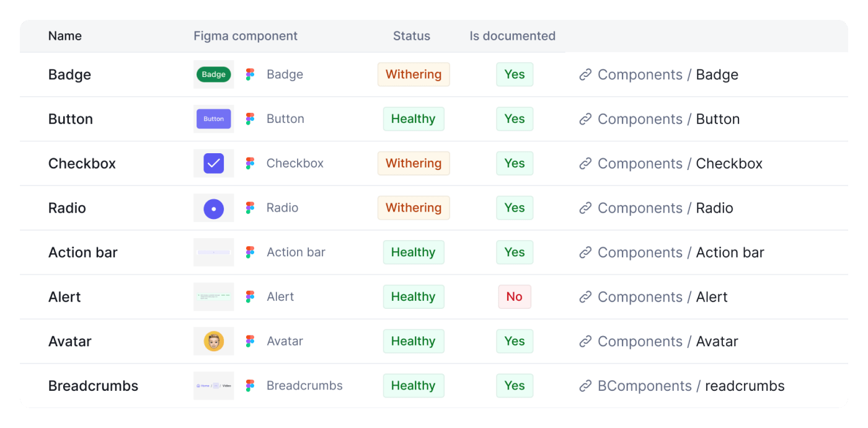
Task: Click the red No tag in Alert row
Action: point(515,297)
